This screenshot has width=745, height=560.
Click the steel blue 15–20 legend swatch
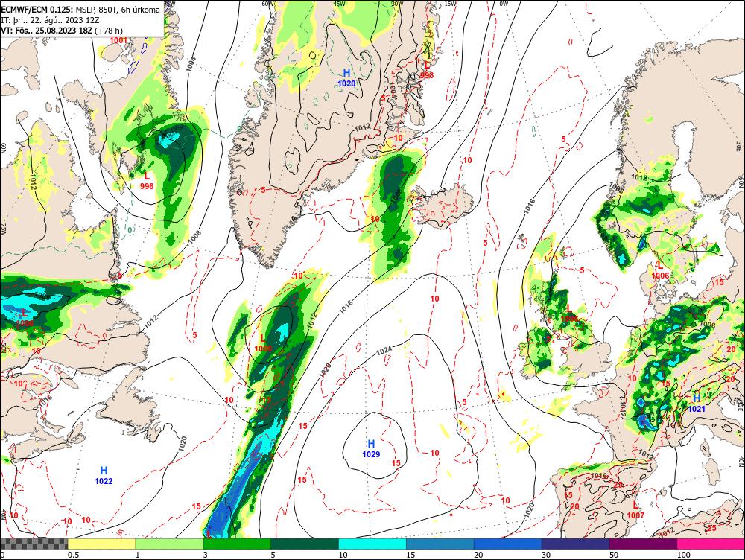pos(440,544)
